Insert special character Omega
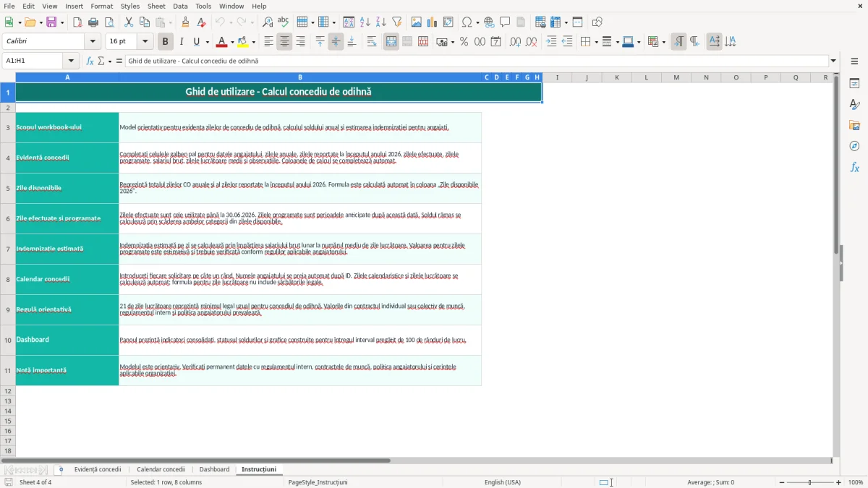 tap(467, 22)
